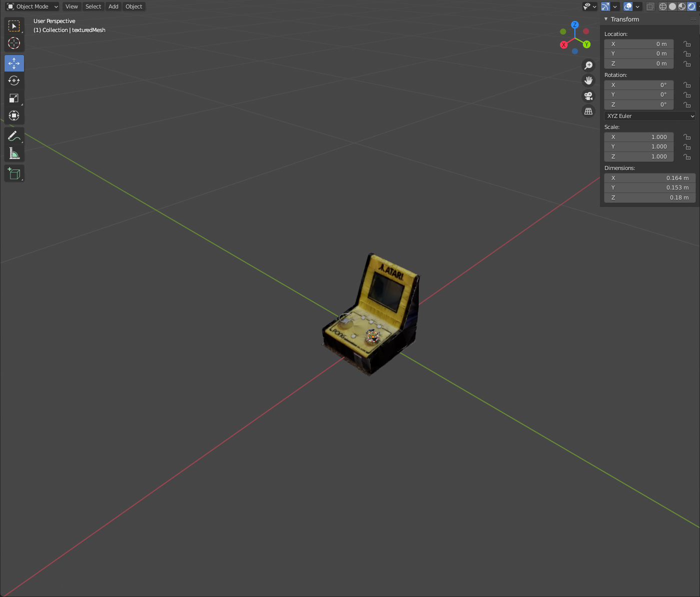Open the XYZ Euler rotation mode dropdown
The width and height of the screenshot is (700, 597).
pyautogui.click(x=650, y=116)
